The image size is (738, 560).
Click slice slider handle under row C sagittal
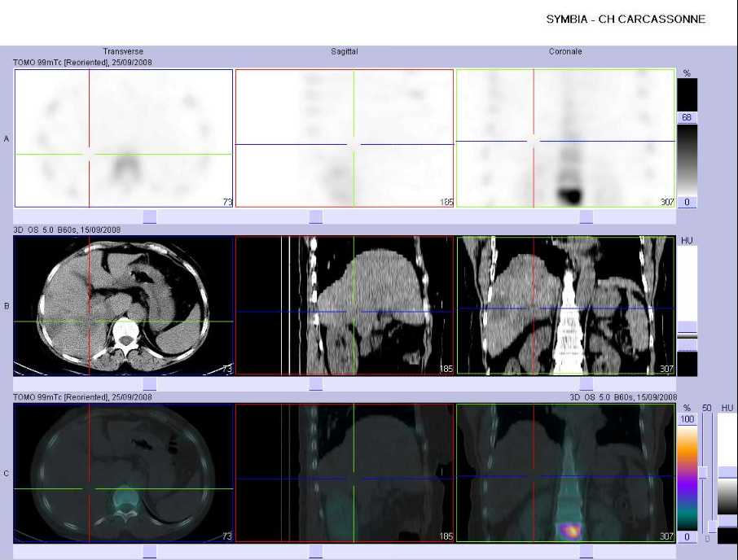(x=316, y=552)
